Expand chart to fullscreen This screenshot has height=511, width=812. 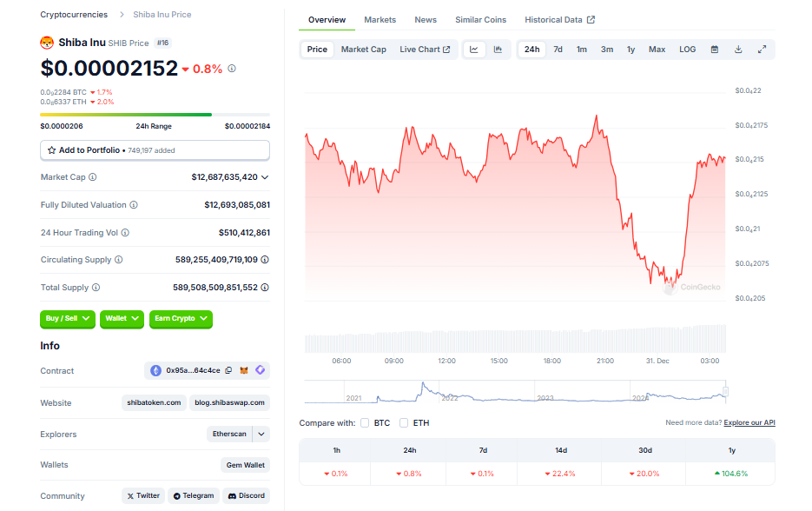point(762,50)
